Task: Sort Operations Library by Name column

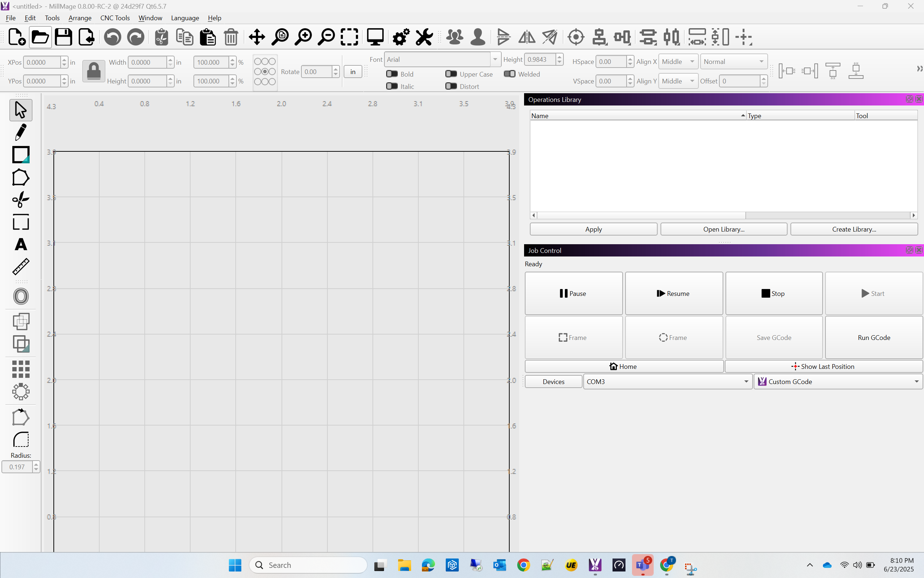Action: click(638, 116)
